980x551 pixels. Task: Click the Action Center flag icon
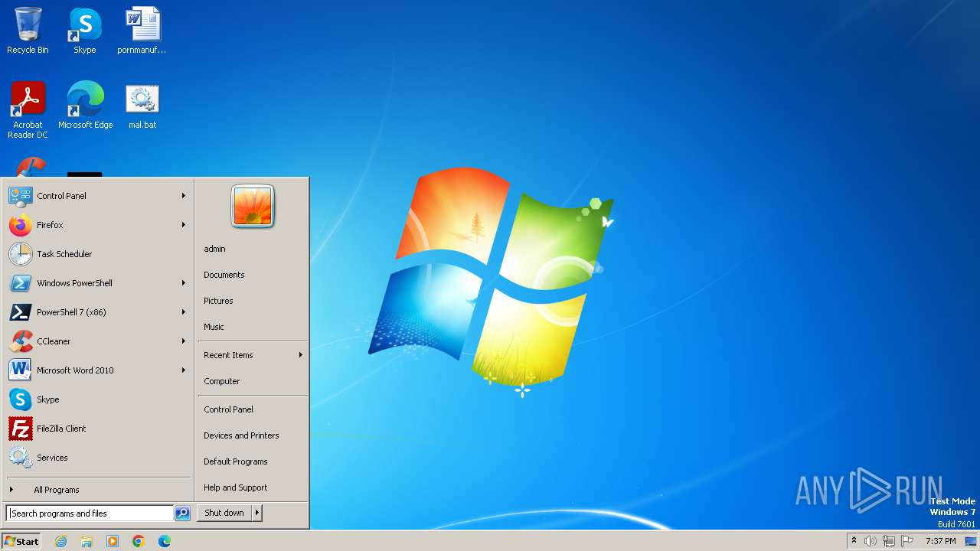908,541
